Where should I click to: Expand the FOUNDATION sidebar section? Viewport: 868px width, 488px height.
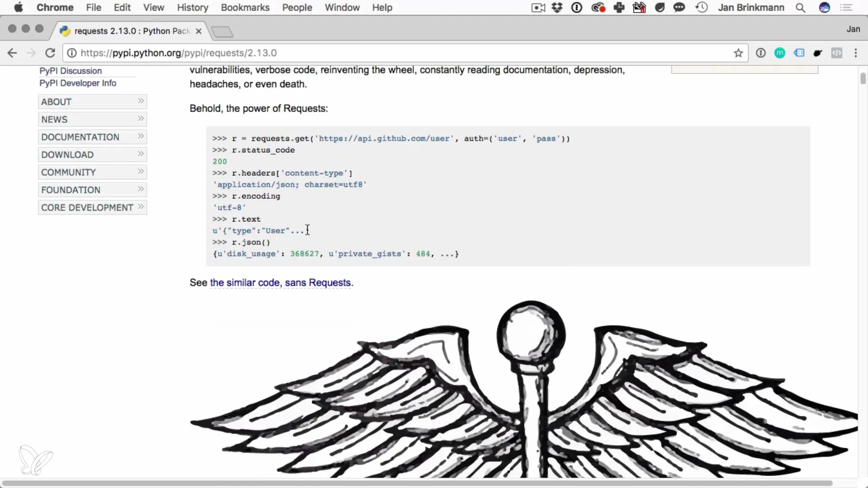[x=93, y=190]
